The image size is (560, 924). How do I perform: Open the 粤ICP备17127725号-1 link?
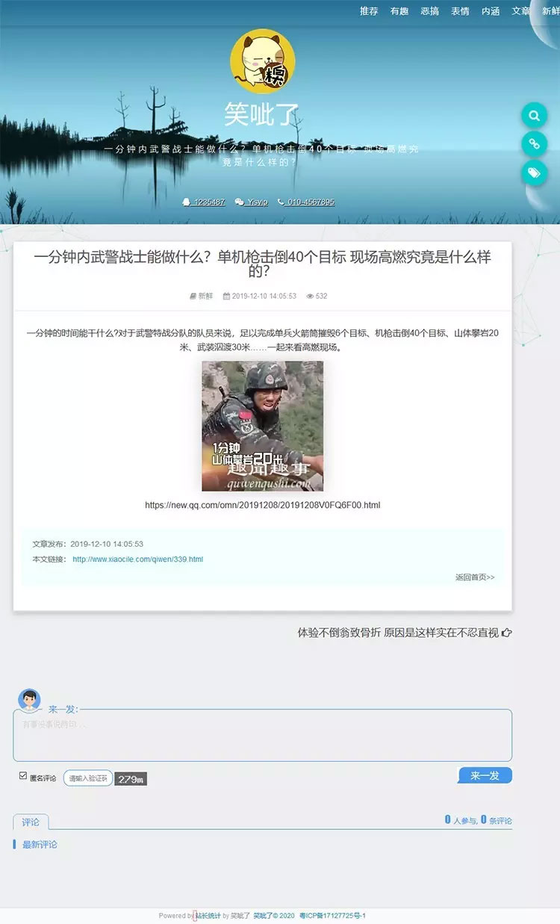click(332, 915)
